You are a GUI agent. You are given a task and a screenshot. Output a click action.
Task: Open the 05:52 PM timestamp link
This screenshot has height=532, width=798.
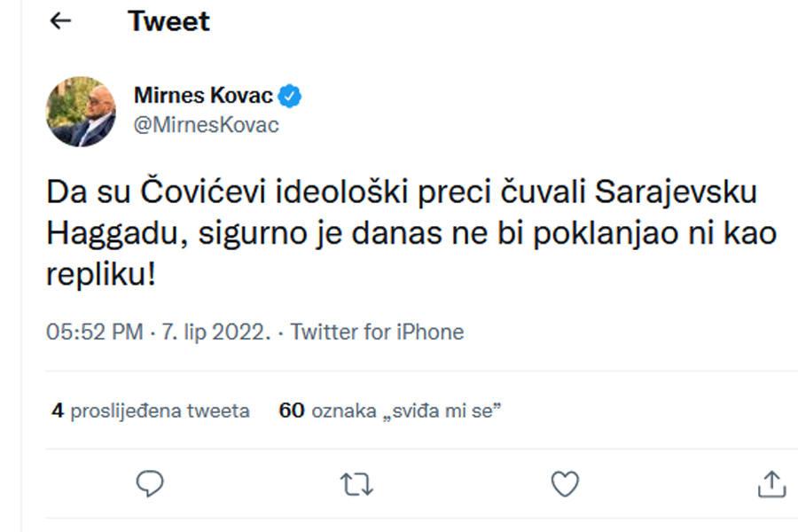[x=95, y=332]
